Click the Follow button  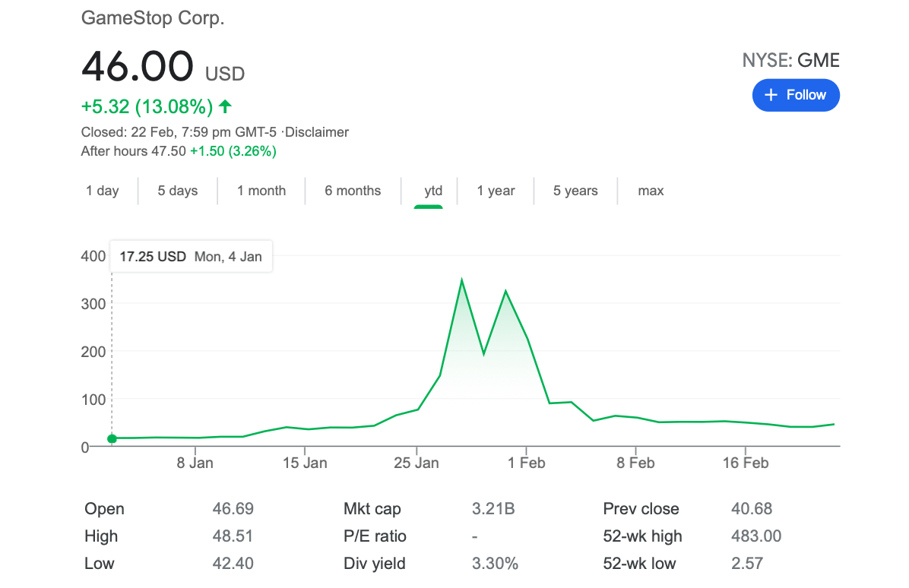tap(795, 95)
